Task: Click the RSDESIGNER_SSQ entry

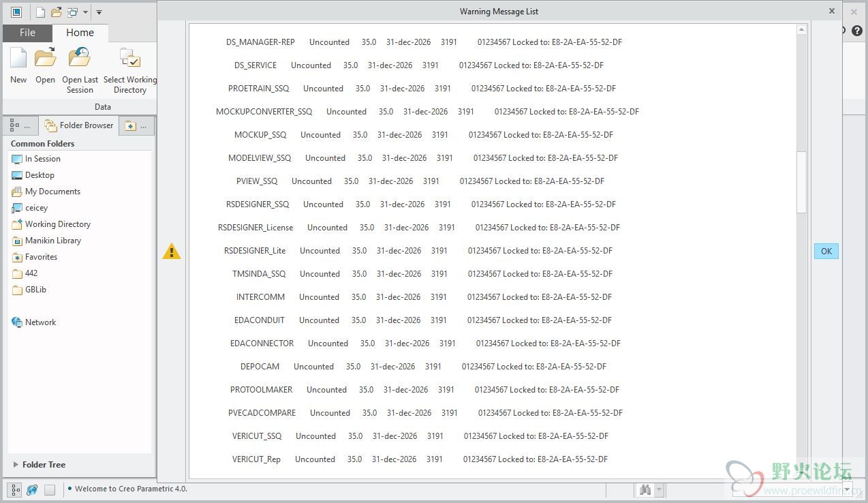Action: coord(258,204)
